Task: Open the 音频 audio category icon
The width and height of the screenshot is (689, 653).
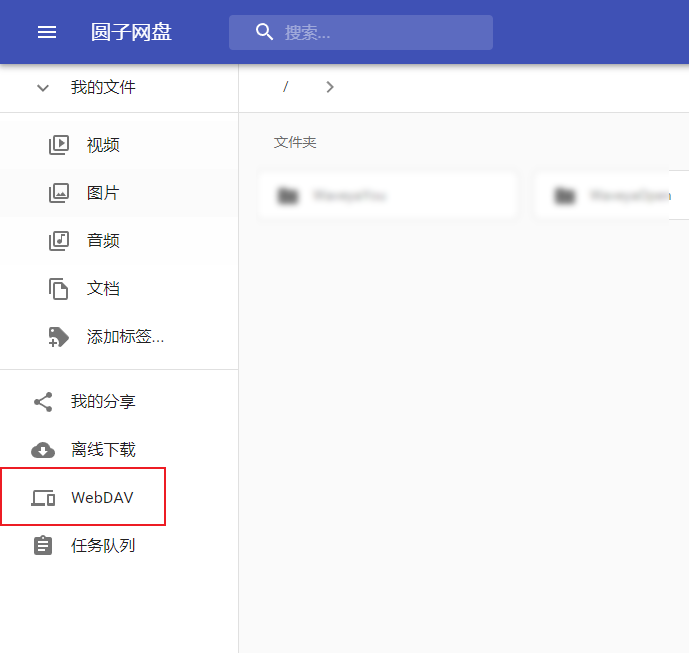Action: [59, 241]
